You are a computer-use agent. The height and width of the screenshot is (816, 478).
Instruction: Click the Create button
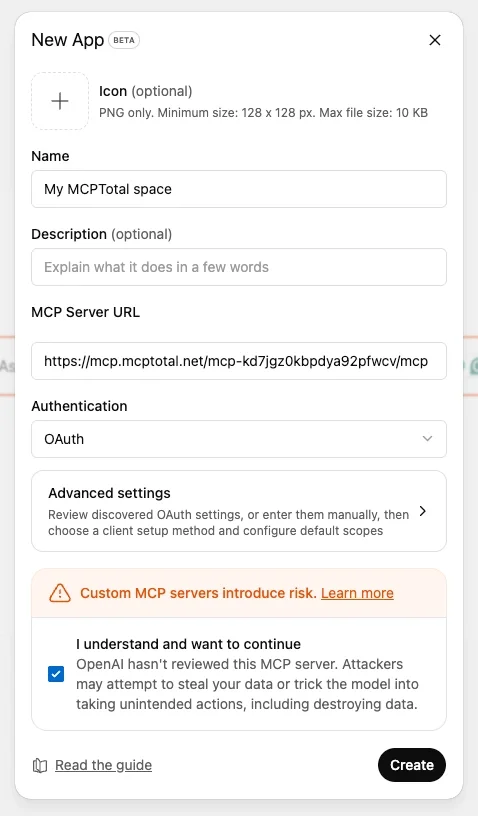point(412,765)
